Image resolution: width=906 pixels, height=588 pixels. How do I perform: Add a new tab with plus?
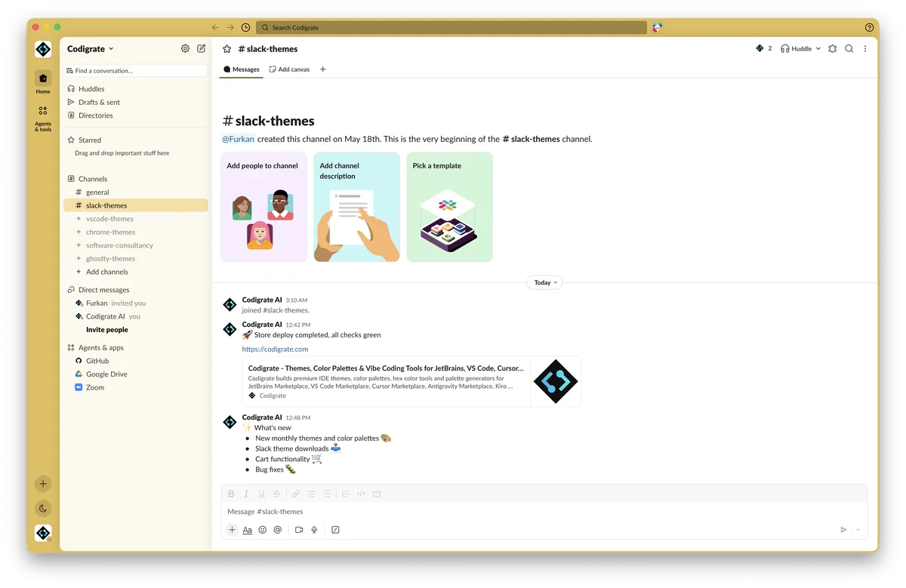point(323,69)
